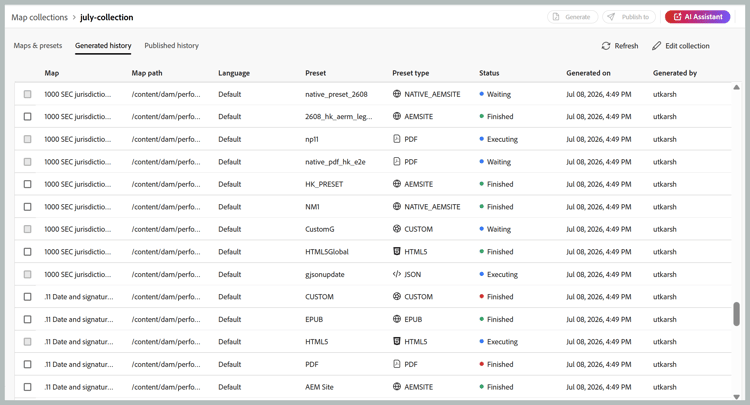Open the AI Assistant button
This screenshot has height=405, width=750.
pyautogui.click(x=697, y=17)
